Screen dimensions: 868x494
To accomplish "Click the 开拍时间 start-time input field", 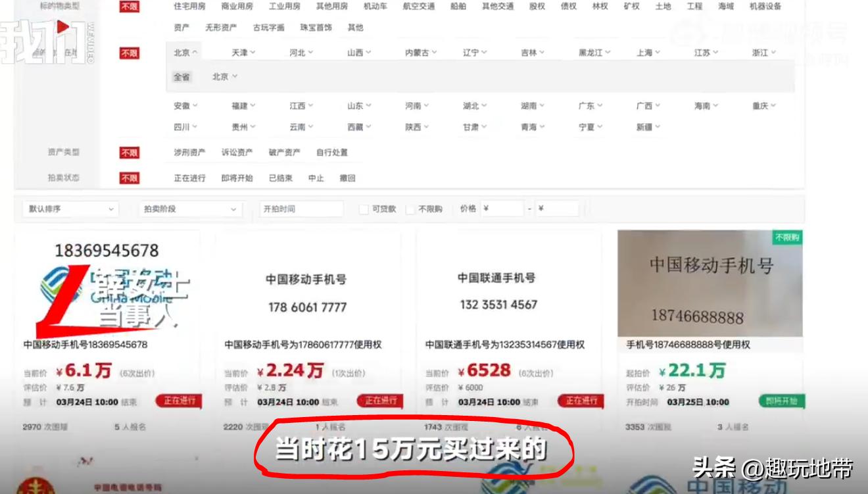I will coord(301,208).
